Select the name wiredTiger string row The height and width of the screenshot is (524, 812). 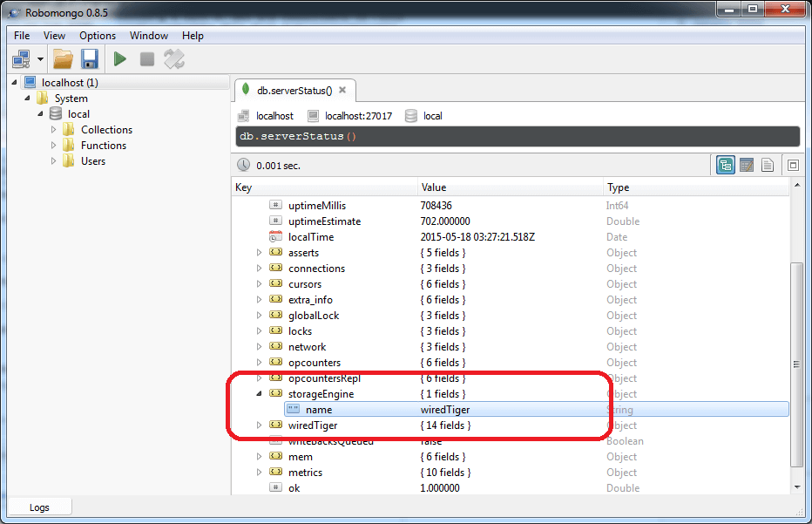pos(537,410)
